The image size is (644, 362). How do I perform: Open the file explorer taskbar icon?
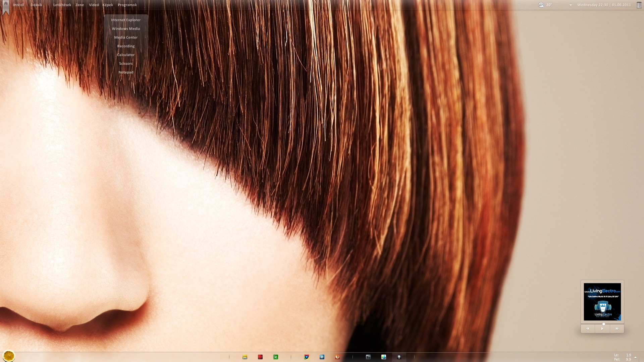click(245, 357)
